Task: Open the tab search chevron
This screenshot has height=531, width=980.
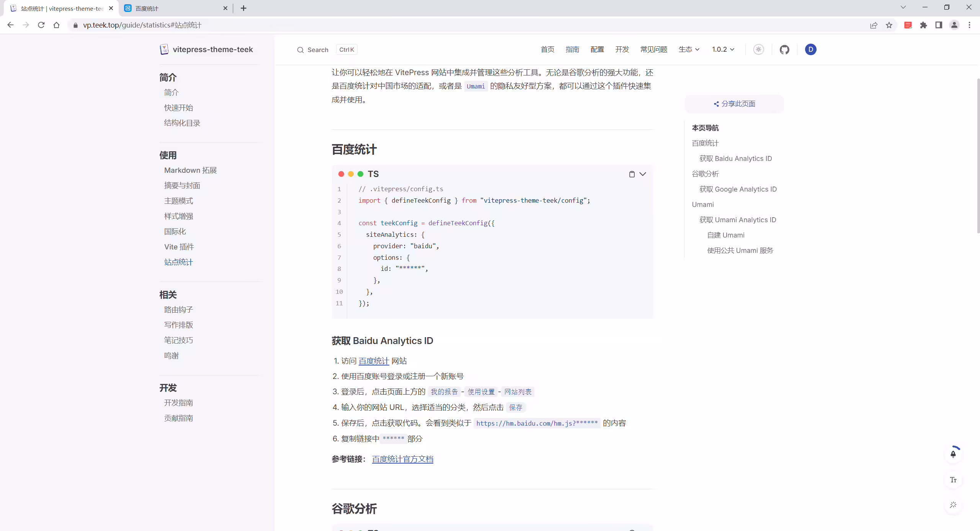Action: click(903, 7)
